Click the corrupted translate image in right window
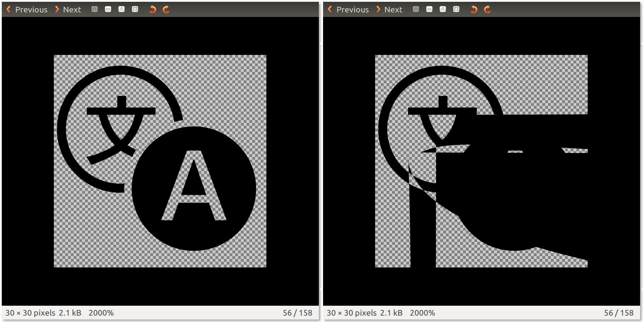The height and width of the screenshot is (322, 644). (x=481, y=161)
